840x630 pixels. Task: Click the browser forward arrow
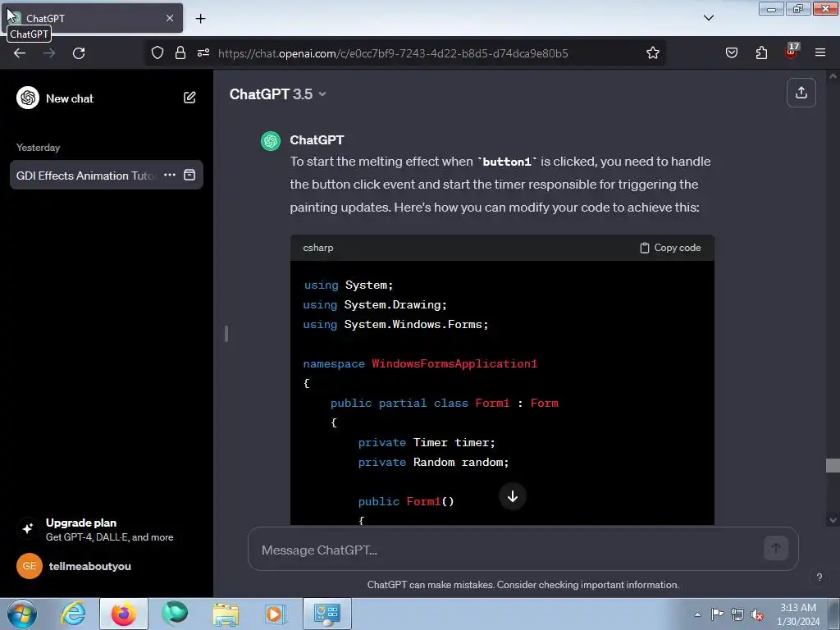(x=49, y=53)
